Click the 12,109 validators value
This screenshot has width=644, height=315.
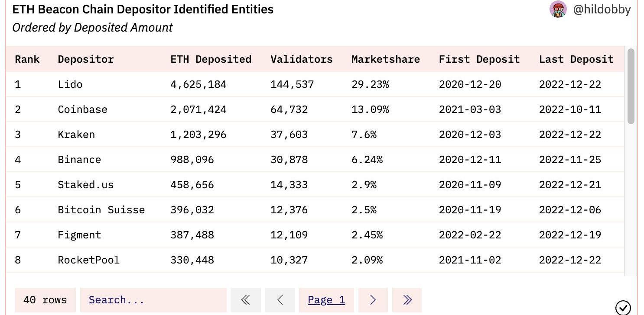click(289, 235)
